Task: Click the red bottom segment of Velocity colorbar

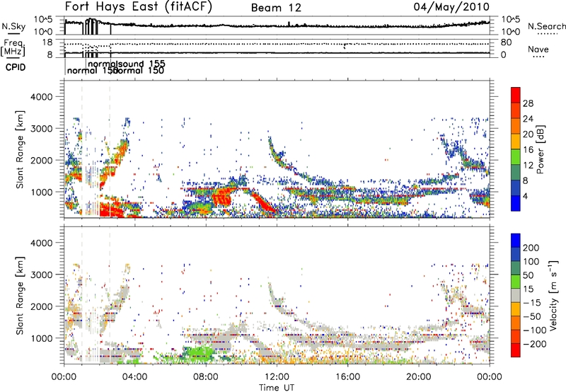Action: (516, 350)
